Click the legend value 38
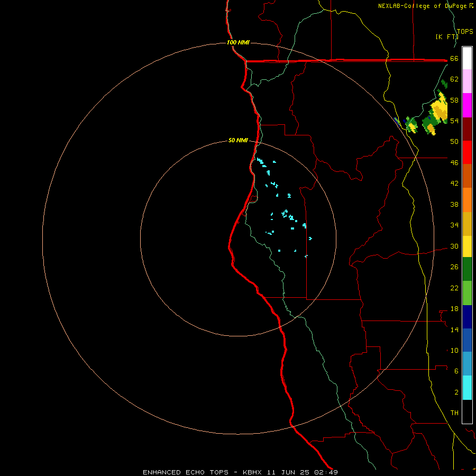The height and width of the screenshot is (476, 476). click(x=454, y=204)
